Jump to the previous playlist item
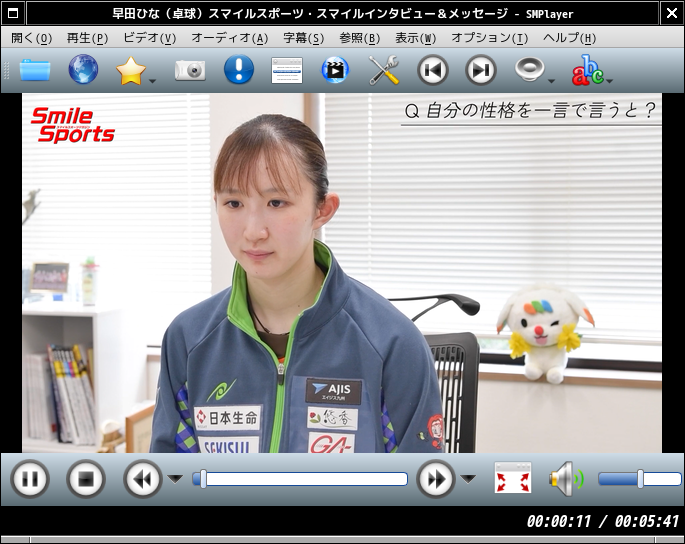Image resolution: width=685 pixels, height=544 pixels. (432, 70)
